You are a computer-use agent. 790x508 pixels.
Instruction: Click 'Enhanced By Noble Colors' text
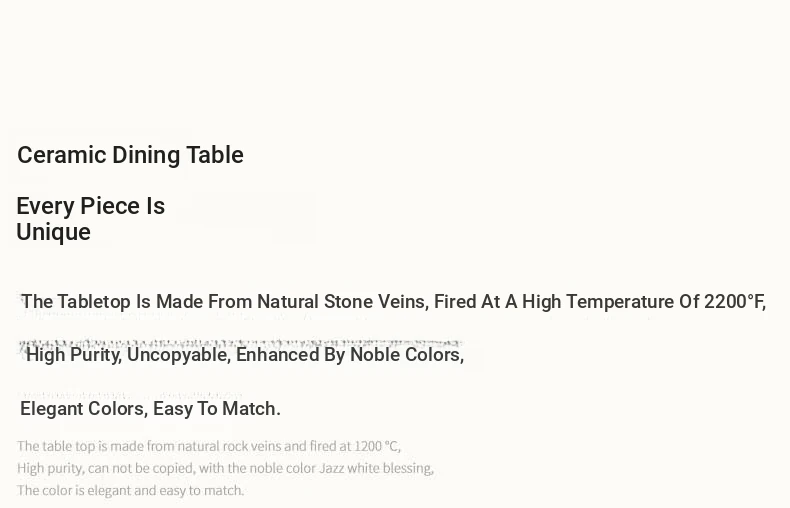click(350, 355)
